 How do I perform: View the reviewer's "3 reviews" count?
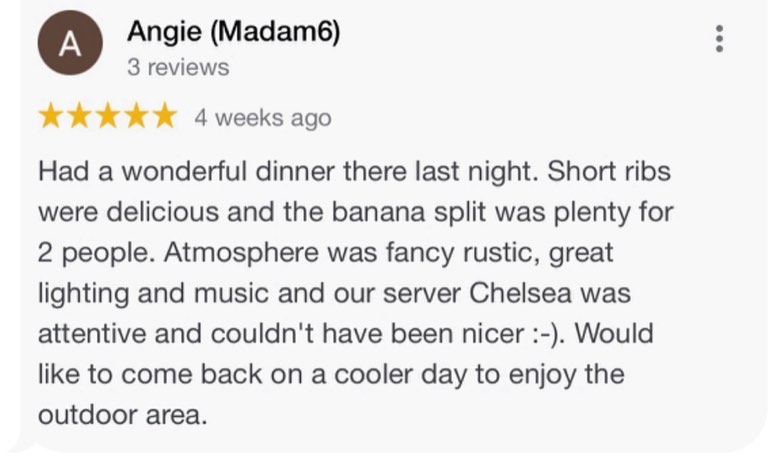click(178, 67)
